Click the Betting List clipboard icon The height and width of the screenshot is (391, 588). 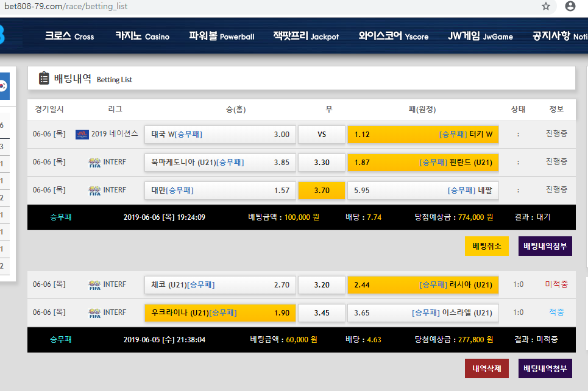click(x=44, y=78)
